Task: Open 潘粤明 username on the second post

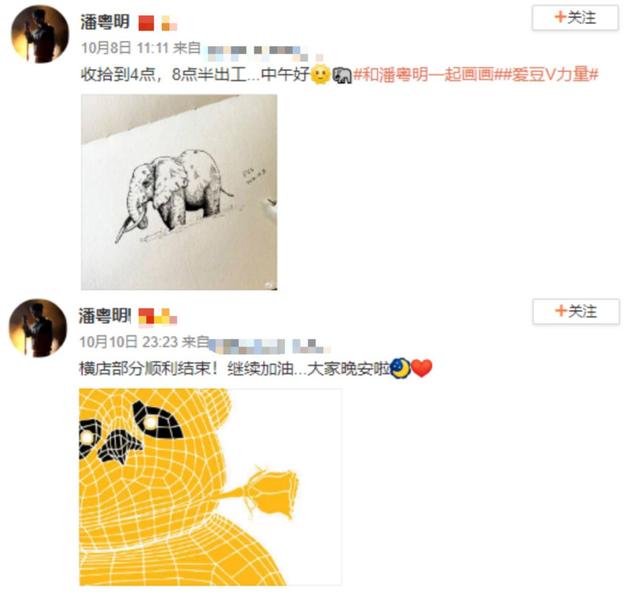Action: pos(104,316)
